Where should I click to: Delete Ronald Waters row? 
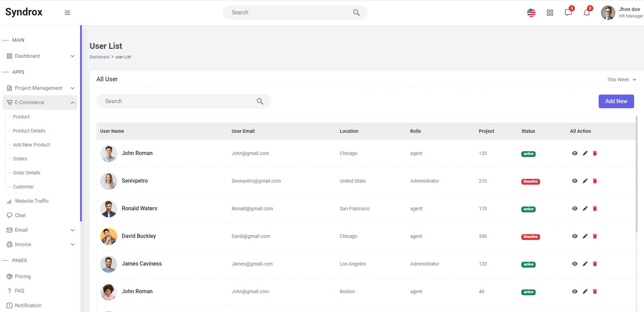(x=595, y=208)
